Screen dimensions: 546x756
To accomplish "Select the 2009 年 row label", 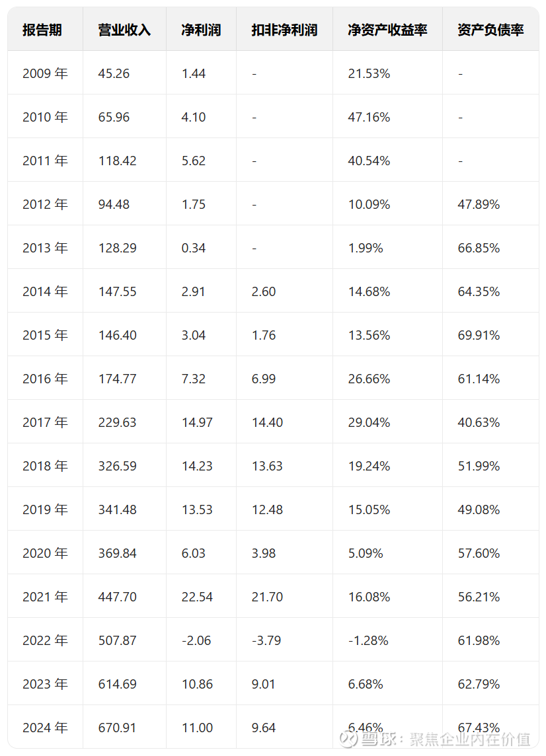I will tap(45, 73).
